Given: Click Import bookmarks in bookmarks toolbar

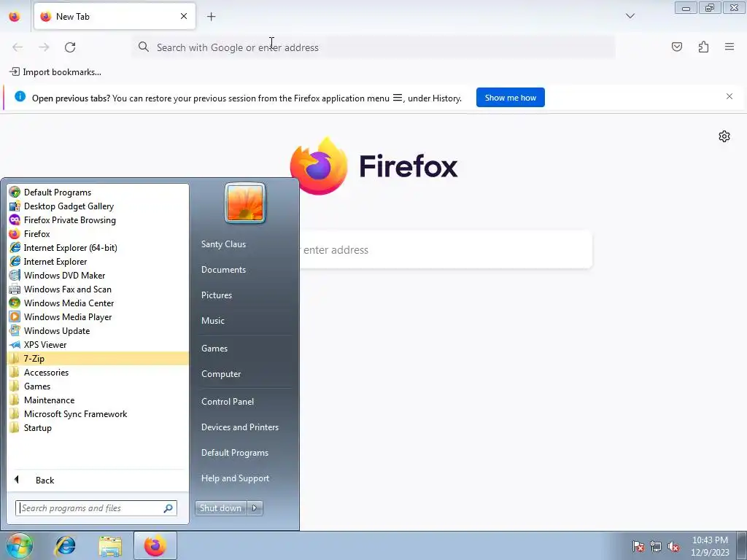Looking at the screenshot, I should tap(55, 72).
